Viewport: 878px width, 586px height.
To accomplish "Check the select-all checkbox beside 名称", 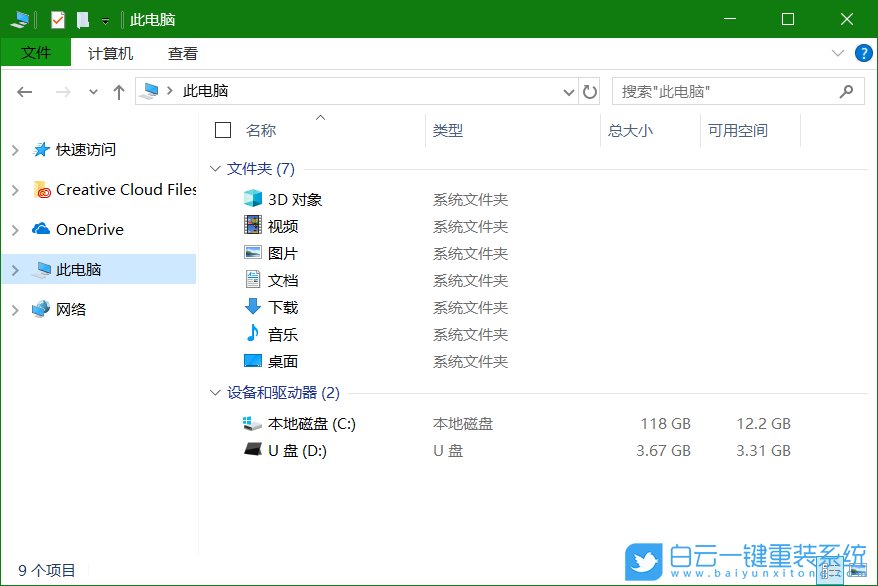I will click(221, 130).
